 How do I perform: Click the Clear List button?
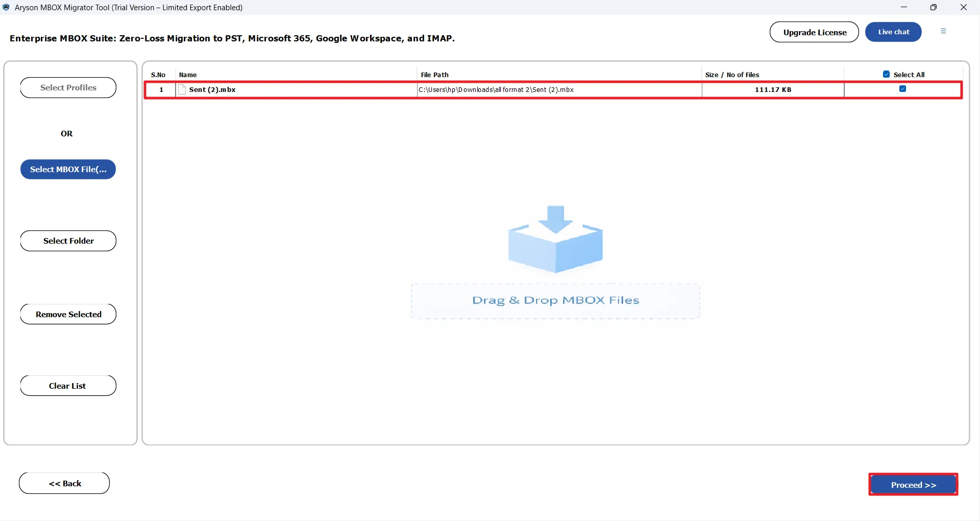68,386
